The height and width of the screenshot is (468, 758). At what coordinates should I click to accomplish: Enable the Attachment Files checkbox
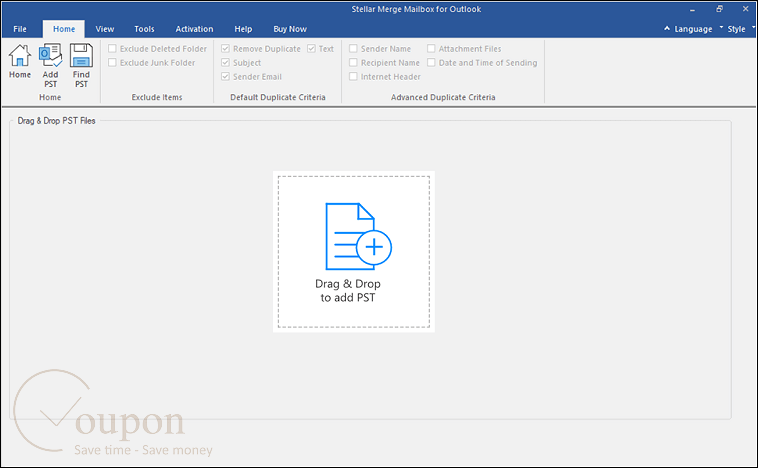coord(431,48)
